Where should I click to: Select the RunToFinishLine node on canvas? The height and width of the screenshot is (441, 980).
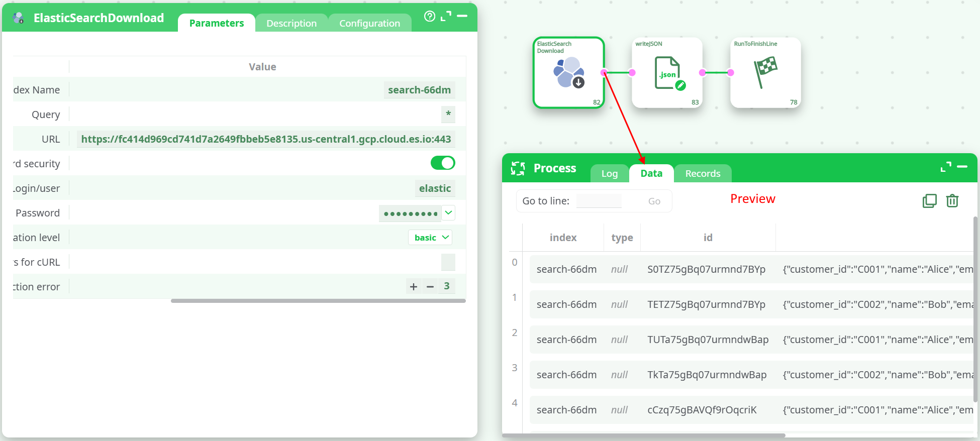pos(765,73)
